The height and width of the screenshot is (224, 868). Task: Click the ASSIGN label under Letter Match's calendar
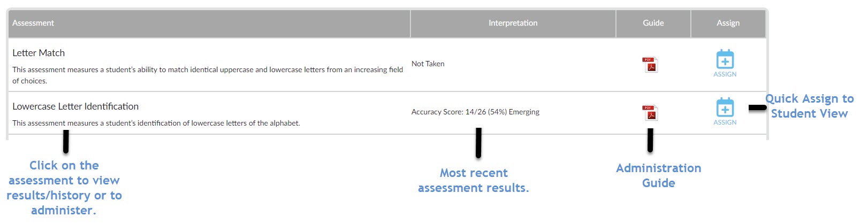725,74
